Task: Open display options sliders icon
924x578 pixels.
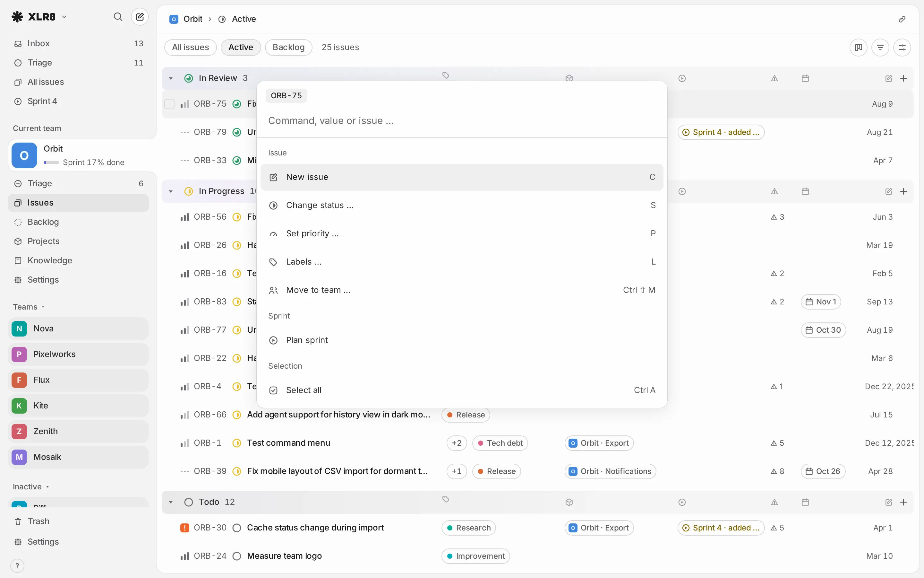Action: [902, 48]
